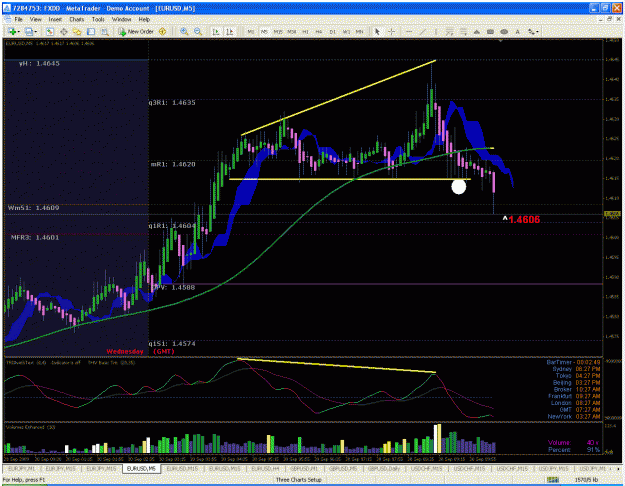The image size is (625, 486).
Task: Click the q3R1: 1.4635 pivot label
Action: 172,102
